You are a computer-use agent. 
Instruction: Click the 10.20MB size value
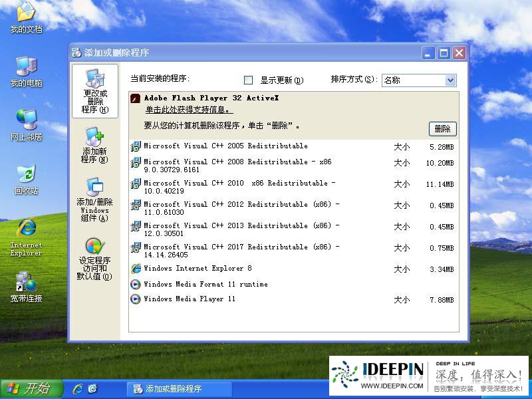(x=440, y=163)
